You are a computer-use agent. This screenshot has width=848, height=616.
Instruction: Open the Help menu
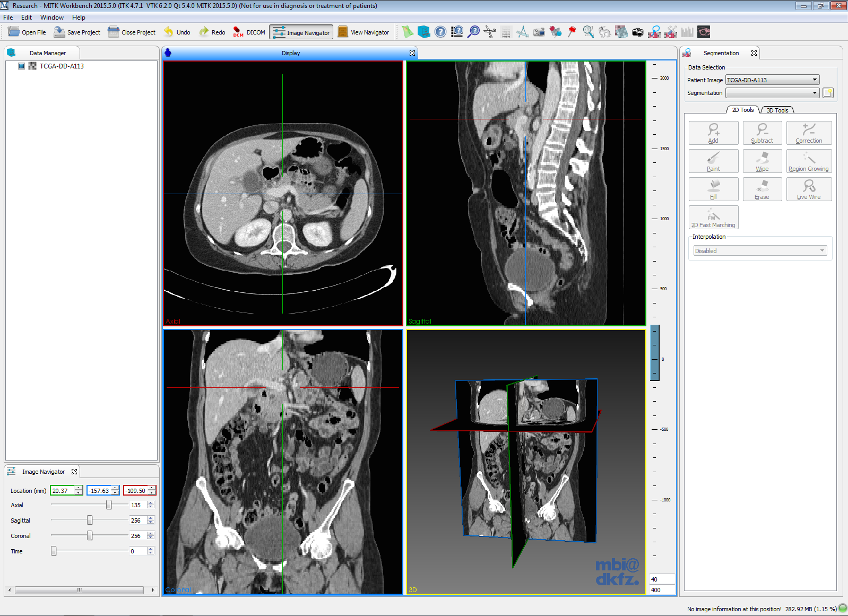[79, 18]
